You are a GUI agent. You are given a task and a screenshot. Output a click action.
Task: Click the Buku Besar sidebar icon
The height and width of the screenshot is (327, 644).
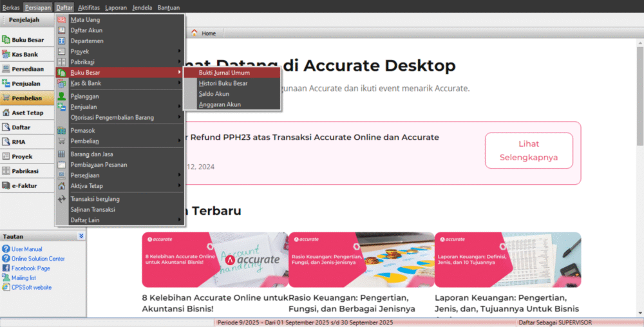click(6, 40)
